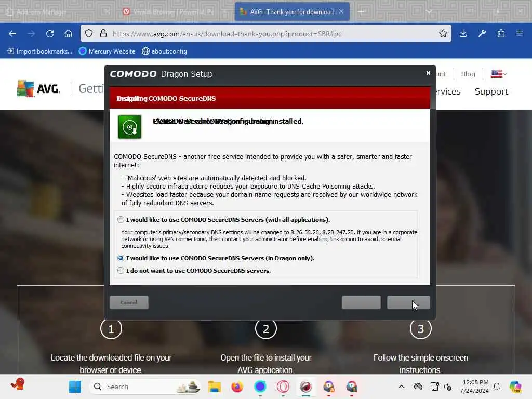Open tracking protection shield icon

pyautogui.click(x=89, y=34)
